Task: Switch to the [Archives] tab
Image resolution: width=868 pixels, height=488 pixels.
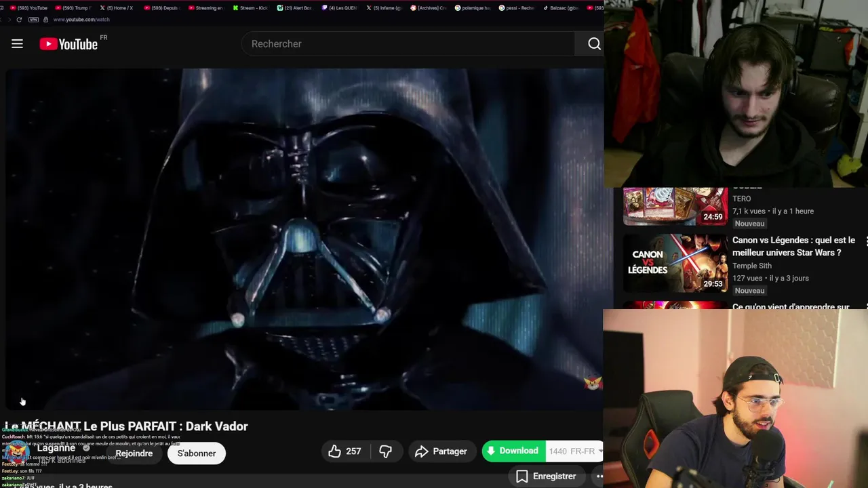Action: 428,8
